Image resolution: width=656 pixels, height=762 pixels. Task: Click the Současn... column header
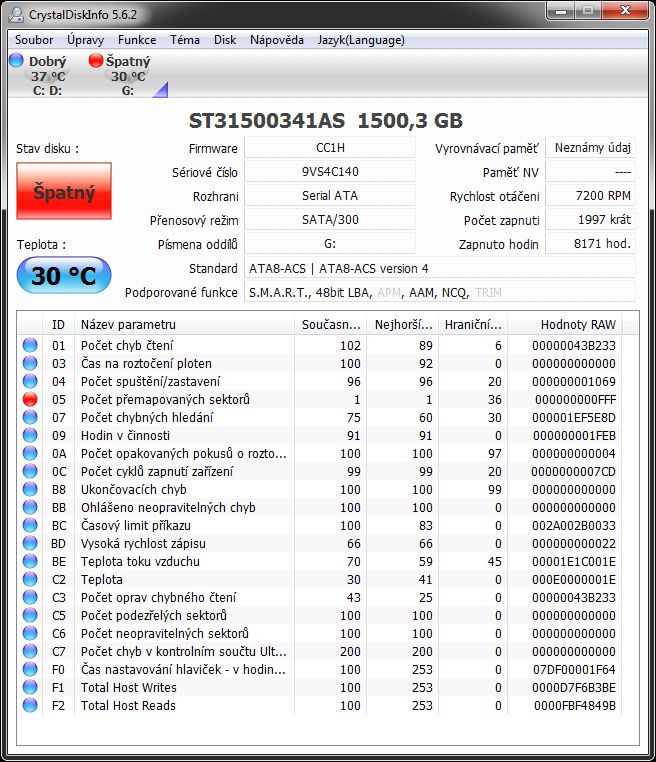[x=330, y=325]
